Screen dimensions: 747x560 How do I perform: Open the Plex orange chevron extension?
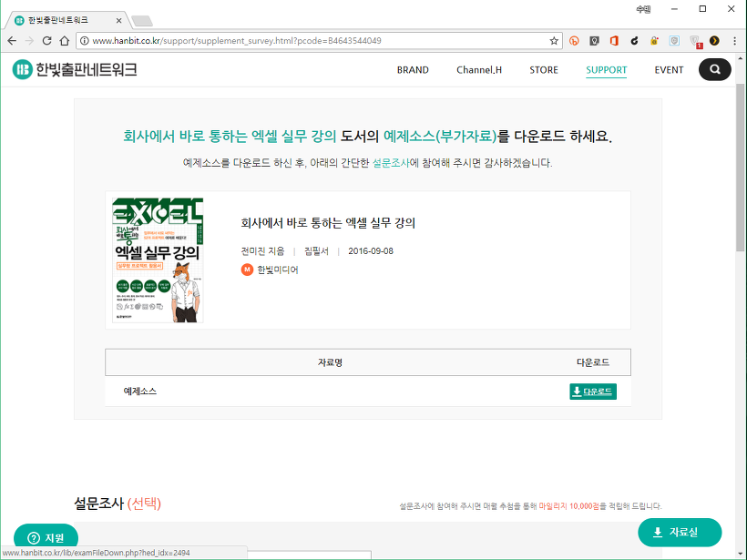click(x=714, y=41)
